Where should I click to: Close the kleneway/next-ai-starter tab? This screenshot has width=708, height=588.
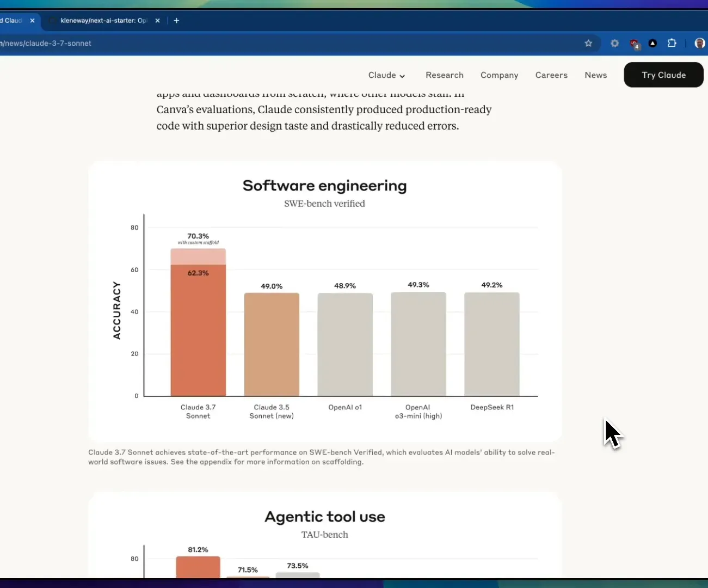[157, 21]
